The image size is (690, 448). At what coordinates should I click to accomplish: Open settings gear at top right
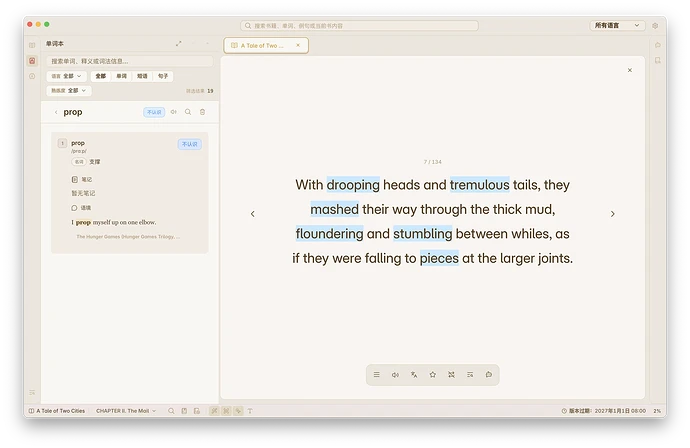[x=655, y=26]
